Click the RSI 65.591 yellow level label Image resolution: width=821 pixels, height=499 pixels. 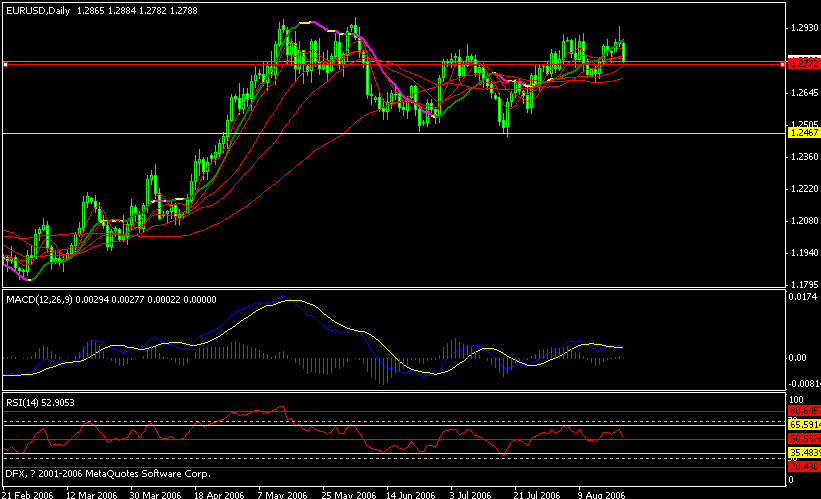tap(804, 425)
